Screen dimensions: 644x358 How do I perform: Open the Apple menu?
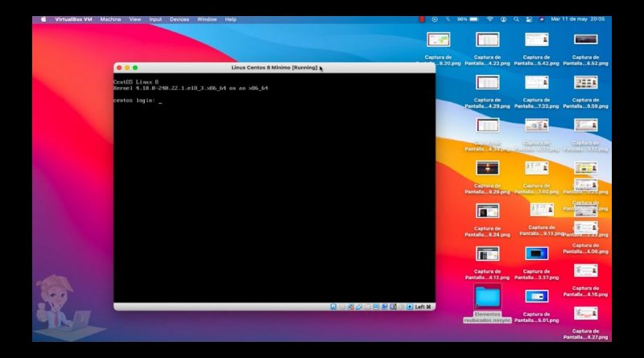pos(43,19)
